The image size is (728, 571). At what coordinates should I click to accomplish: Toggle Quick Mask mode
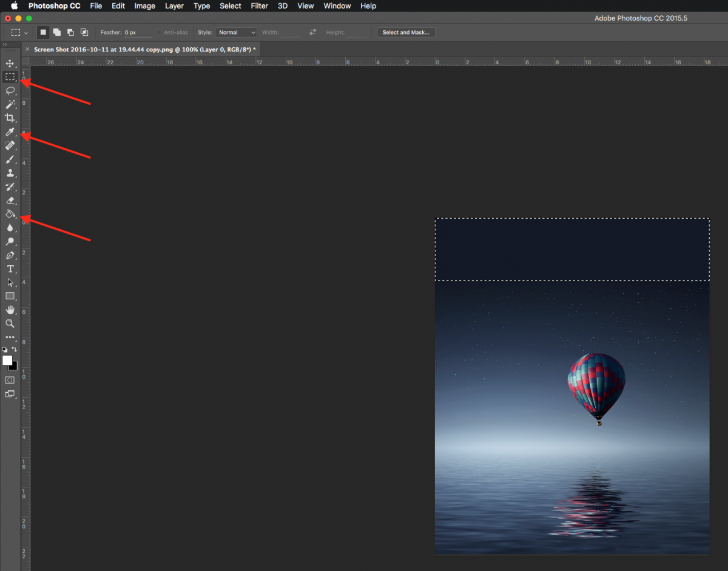[10, 380]
